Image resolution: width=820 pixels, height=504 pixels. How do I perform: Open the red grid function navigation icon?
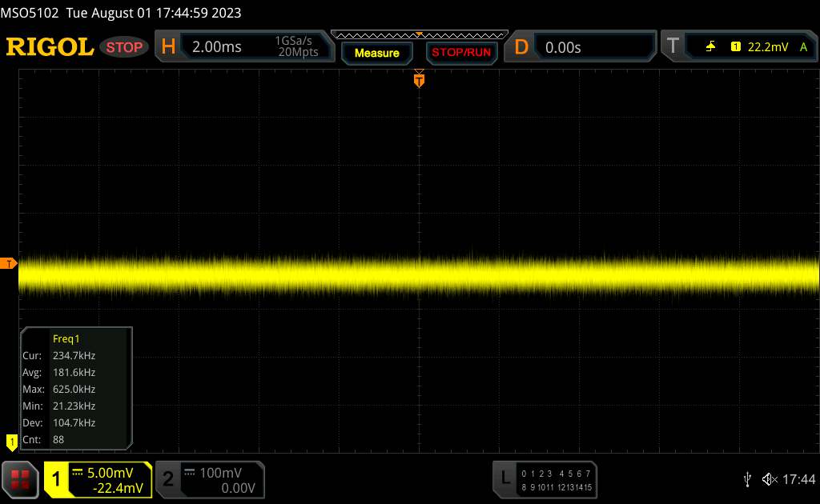(x=20, y=479)
